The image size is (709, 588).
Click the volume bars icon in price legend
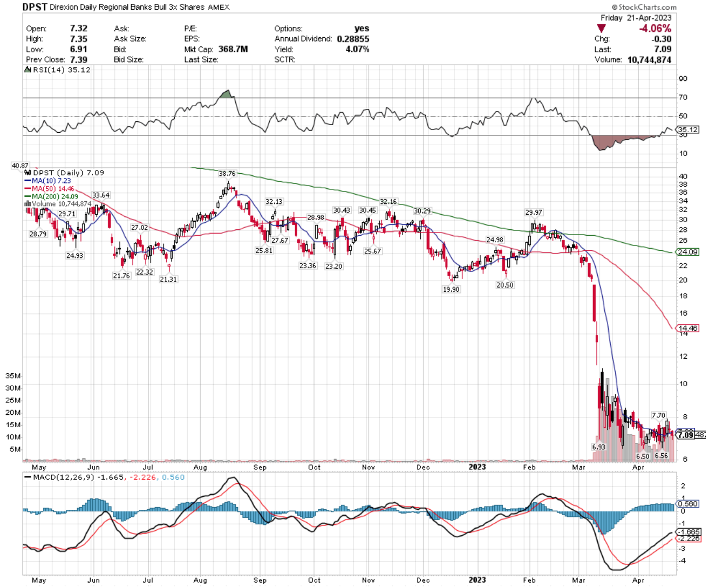[x=28, y=204]
